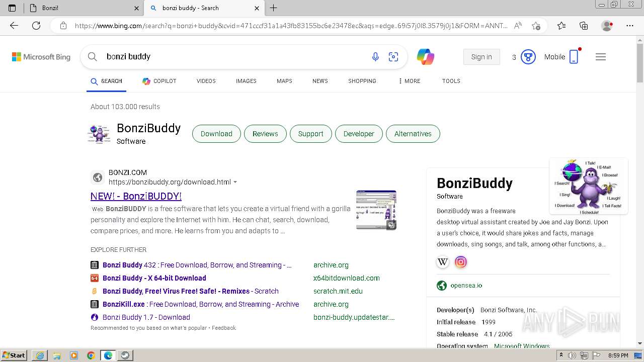Open the BonziBUDDY result screenshot thumbnail

coord(376,210)
